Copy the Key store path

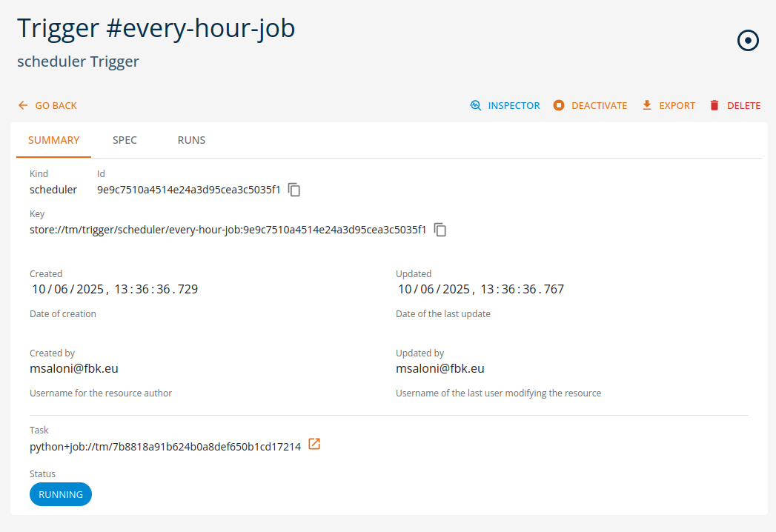point(440,230)
